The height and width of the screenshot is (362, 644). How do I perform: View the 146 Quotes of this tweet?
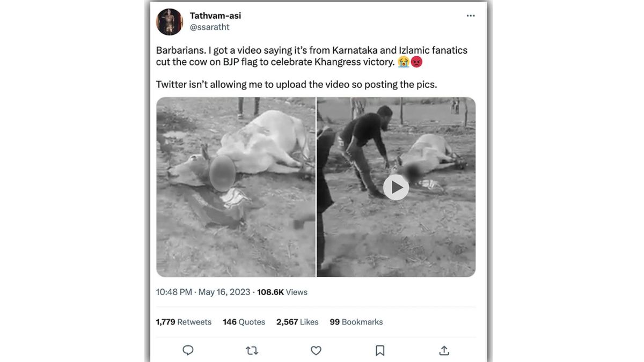[244, 322]
